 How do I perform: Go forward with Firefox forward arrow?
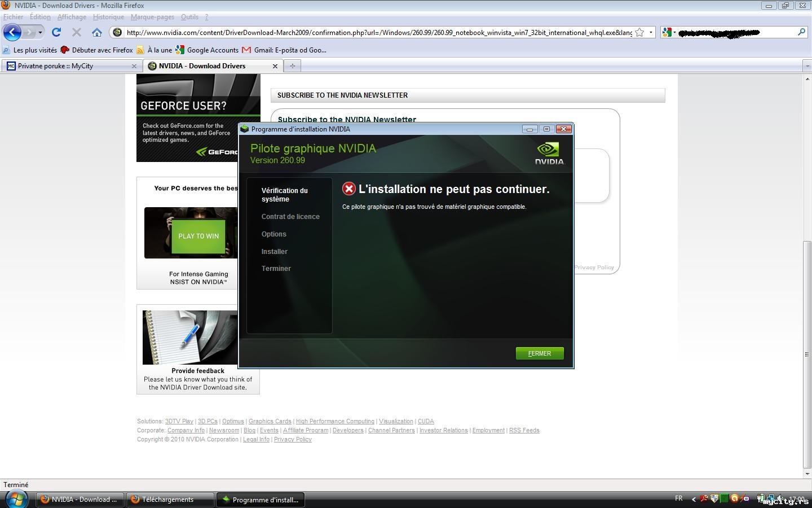[x=29, y=32]
